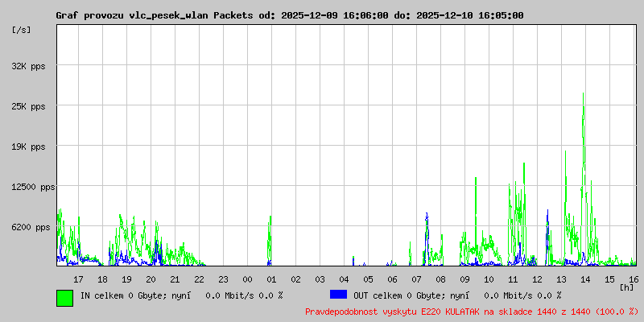Click the green IN legend color swatch
This screenshot has height=322, width=644.
pos(65,298)
